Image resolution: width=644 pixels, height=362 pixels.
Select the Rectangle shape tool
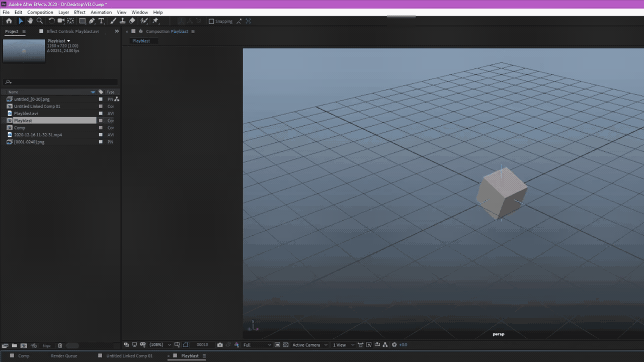point(83,21)
